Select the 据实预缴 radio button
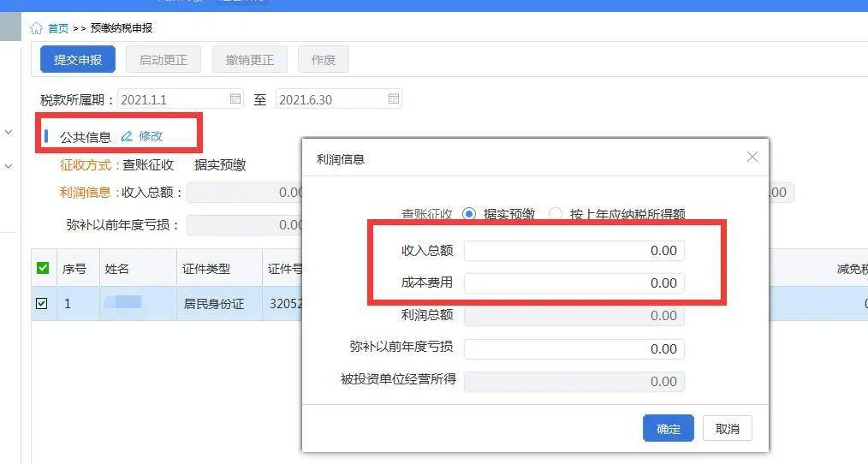The width and height of the screenshot is (868, 464). click(x=469, y=214)
